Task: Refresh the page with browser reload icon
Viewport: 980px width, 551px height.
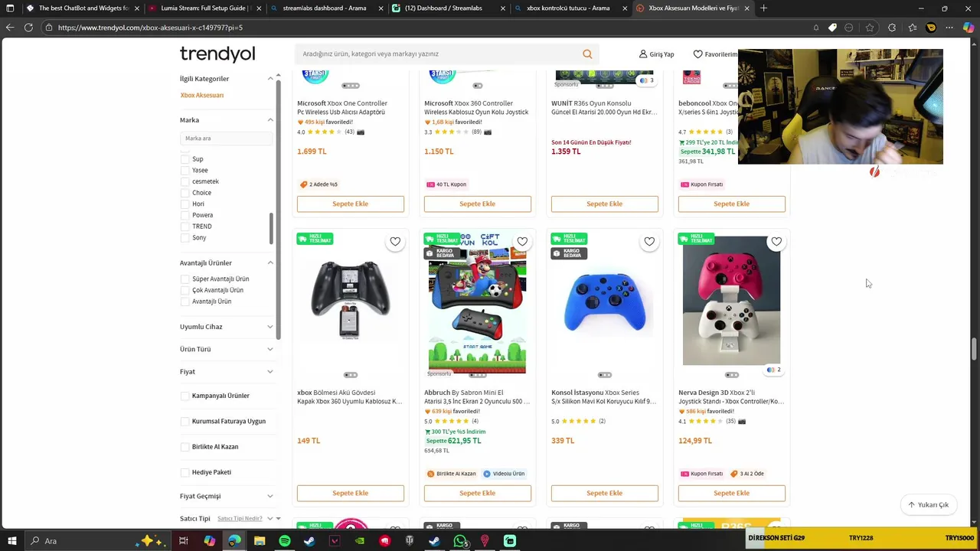Action: [x=28, y=28]
